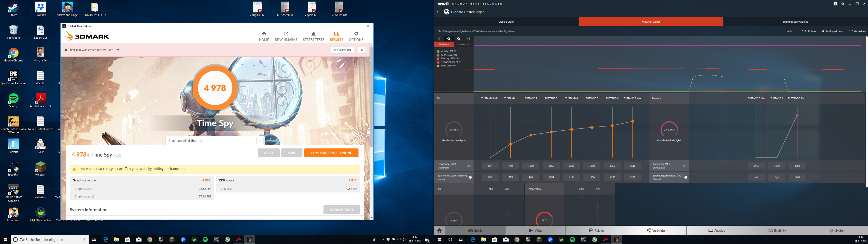
Task: Uncheck the Fan 1645 RPM graph checkbox
Action: [438, 66]
